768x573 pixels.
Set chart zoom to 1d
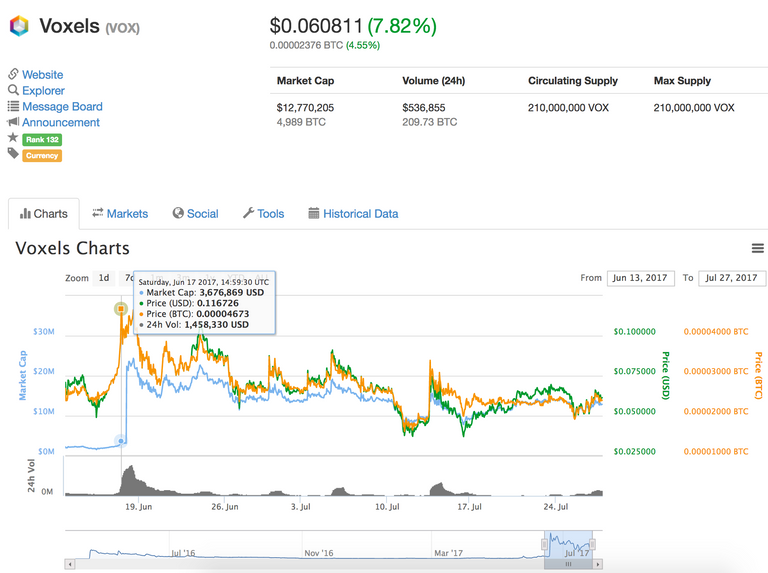104,278
